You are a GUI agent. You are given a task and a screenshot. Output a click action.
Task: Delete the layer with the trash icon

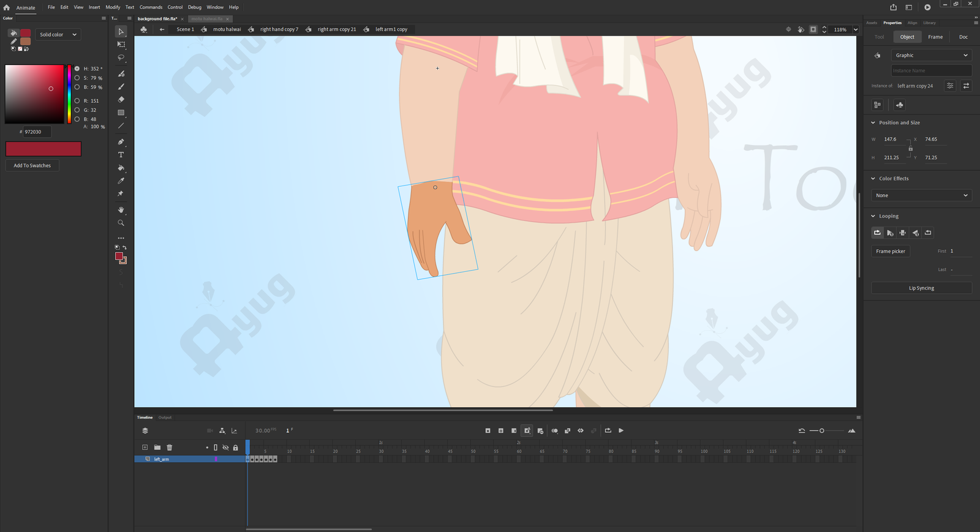coord(170,448)
